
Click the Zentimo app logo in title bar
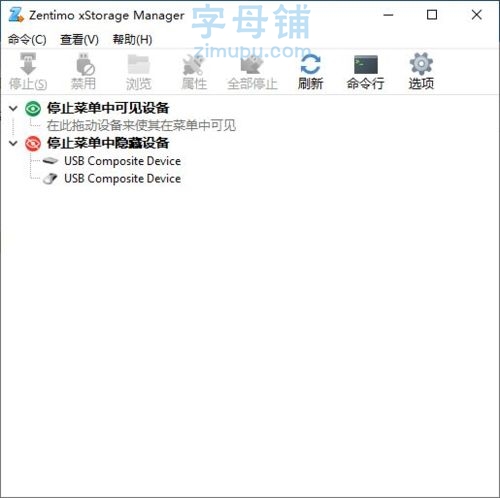click(16, 15)
